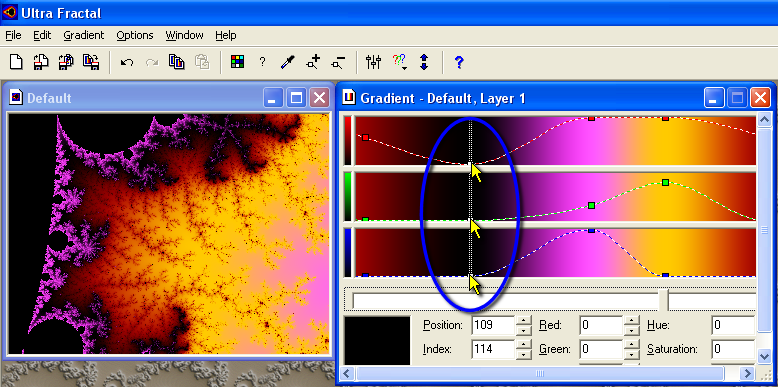Open the Edit menu
The width and height of the screenshot is (778, 387).
42,35
